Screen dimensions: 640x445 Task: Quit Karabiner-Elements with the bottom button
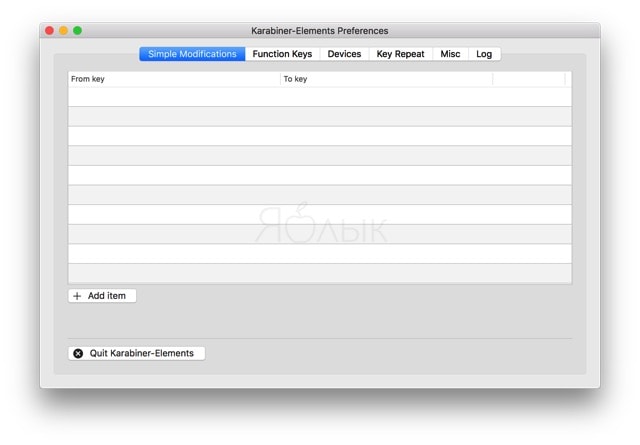click(137, 353)
